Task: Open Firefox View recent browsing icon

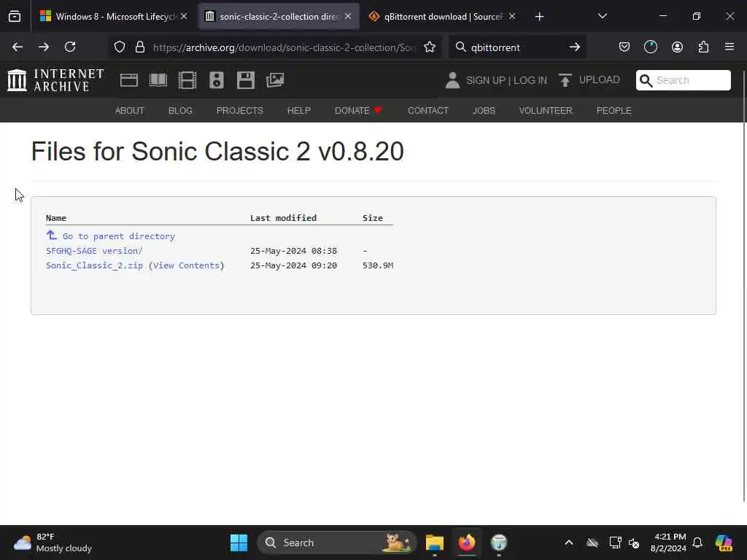Action: tap(15, 17)
